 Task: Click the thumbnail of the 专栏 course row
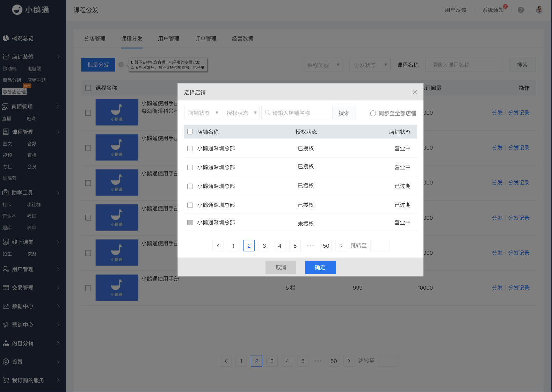coord(117,288)
